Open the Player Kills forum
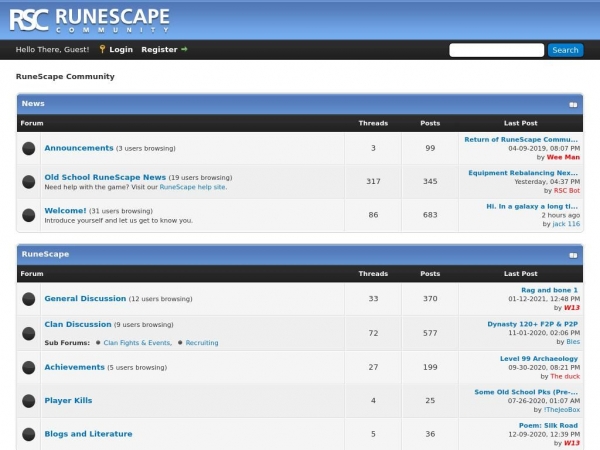Viewport: 600px width, 450px height. [68, 400]
